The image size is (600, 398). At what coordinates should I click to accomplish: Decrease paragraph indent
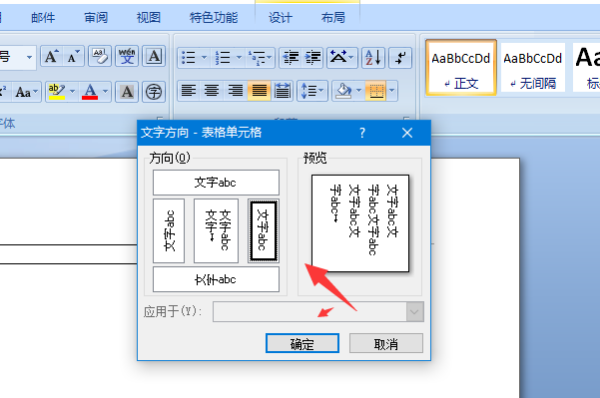tap(290, 58)
